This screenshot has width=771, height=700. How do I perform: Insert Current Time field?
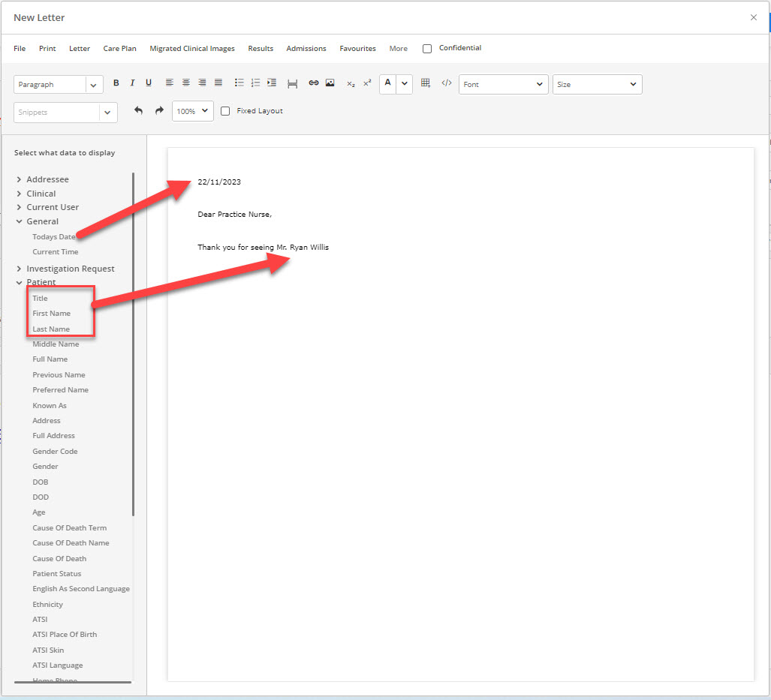pyautogui.click(x=56, y=251)
